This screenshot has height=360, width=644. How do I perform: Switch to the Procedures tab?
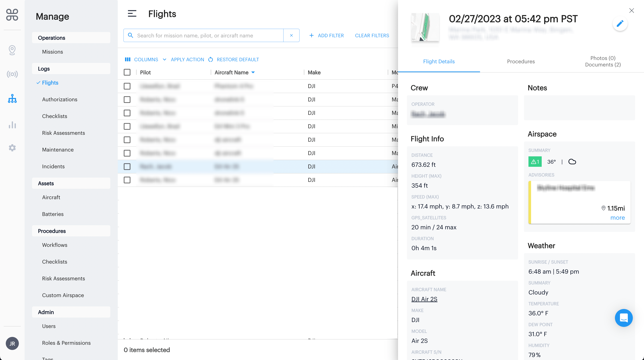tap(521, 61)
